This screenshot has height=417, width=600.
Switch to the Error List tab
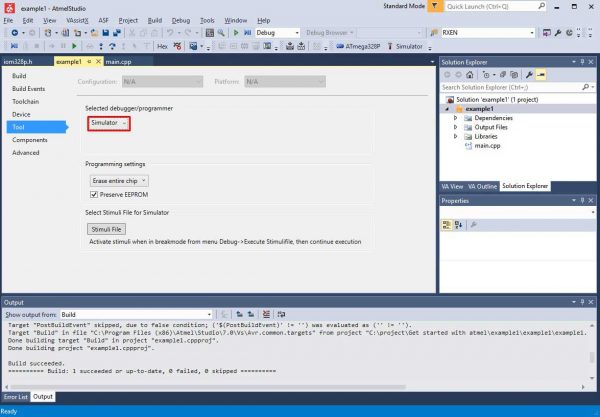coord(16,397)
